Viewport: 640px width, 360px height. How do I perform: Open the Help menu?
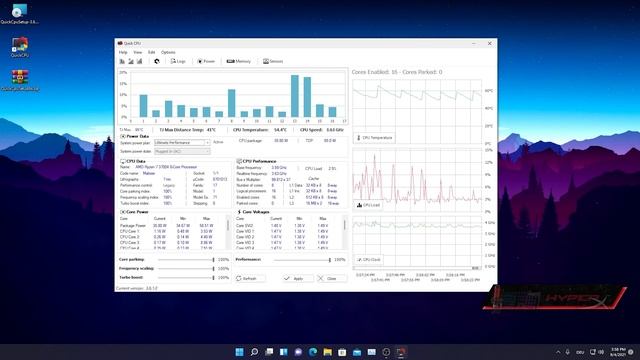(123, 52)
